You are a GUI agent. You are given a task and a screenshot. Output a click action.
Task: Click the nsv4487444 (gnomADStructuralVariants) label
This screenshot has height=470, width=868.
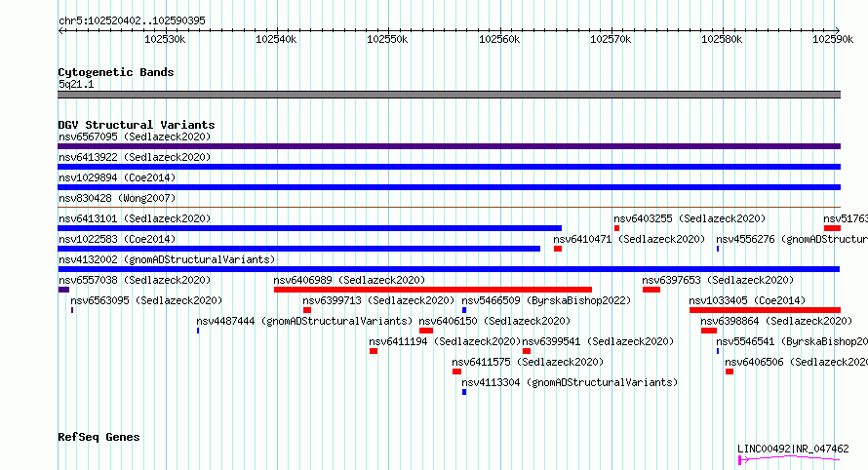tap(304, 321)
